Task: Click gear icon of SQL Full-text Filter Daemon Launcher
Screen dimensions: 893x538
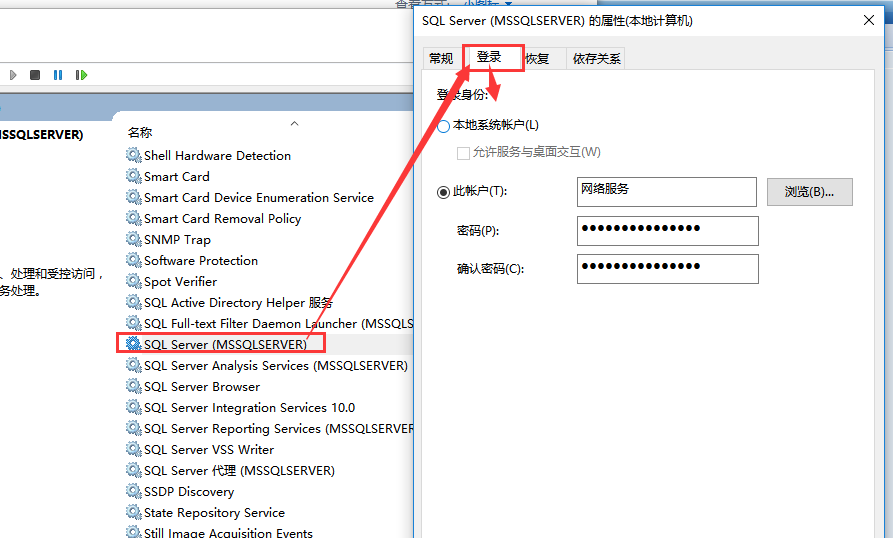Action: pyautogui.click(x=134, y=323)
